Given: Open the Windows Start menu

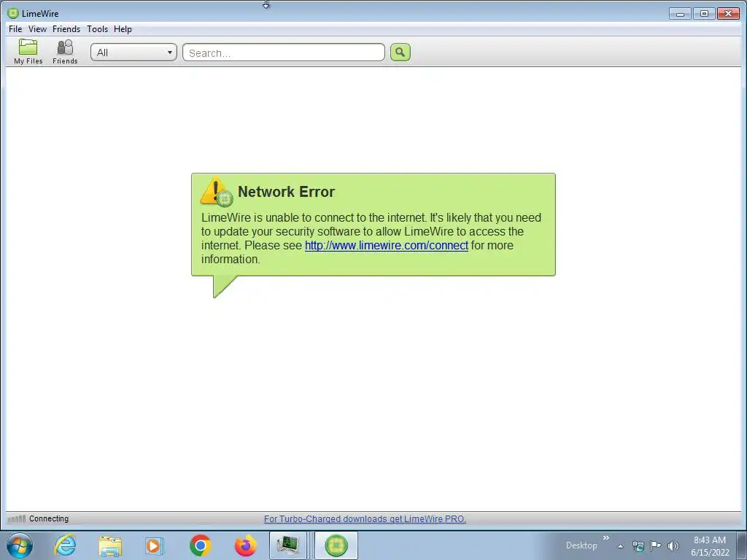Looking at the screenshot, I should pos(20,545).
